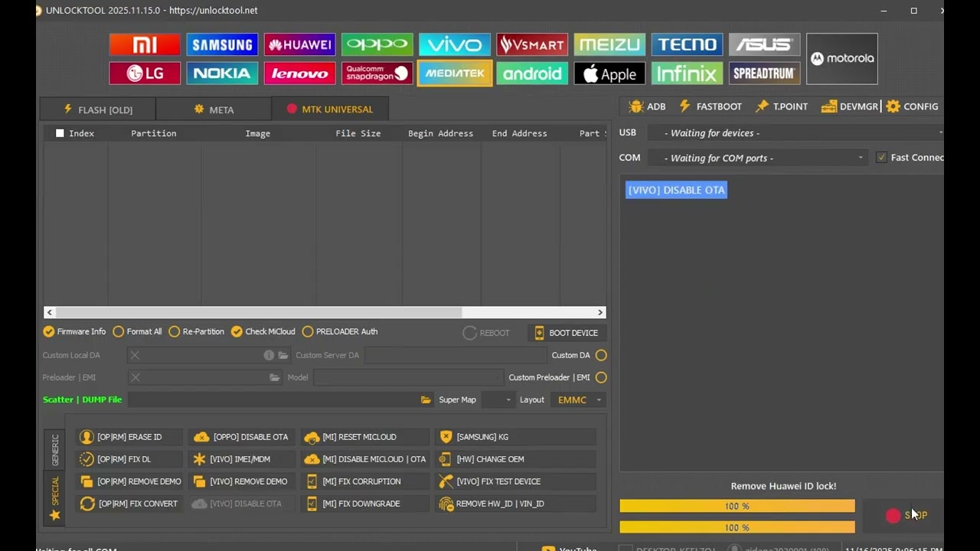This screenshot has width=980, height=551.
Task: Switch to the META tab
Action: [x=214, y=109]
